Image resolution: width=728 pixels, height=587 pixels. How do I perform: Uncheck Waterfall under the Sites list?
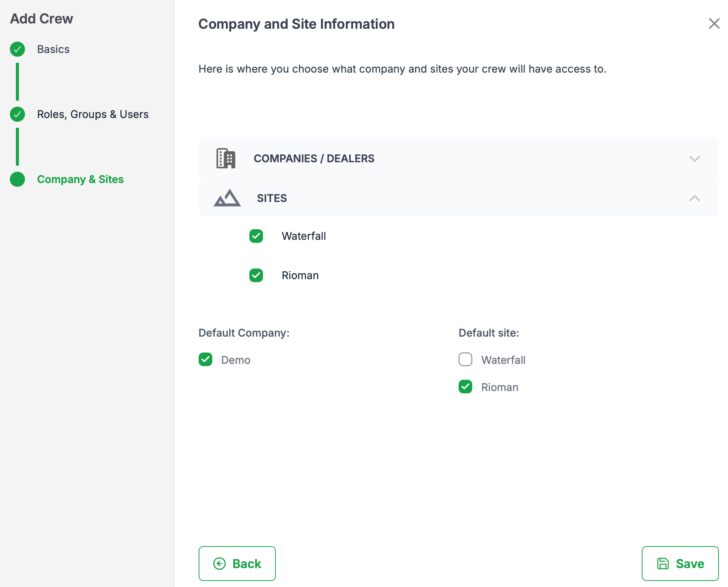coord(256,236)
